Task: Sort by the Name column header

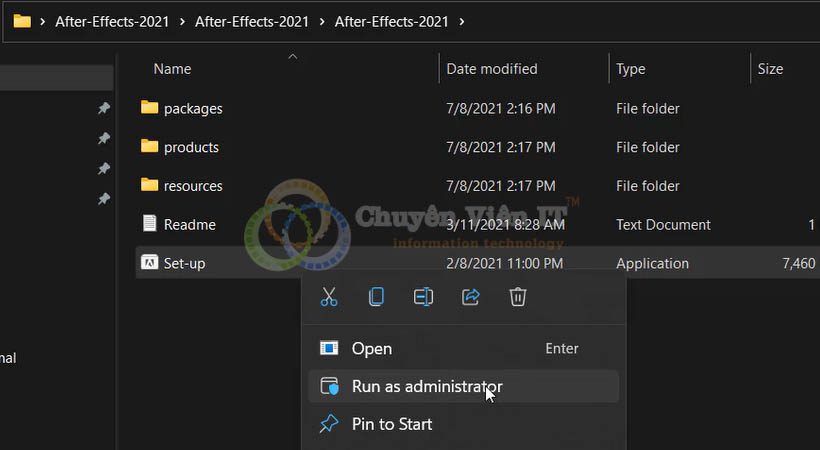Action: pyautogui.click(x=172, y=69)
